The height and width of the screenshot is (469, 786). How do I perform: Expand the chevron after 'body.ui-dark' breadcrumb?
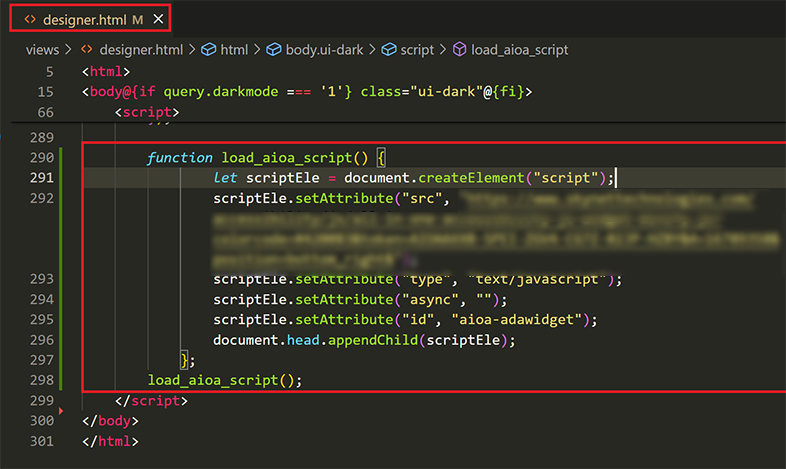click(372, 49)
